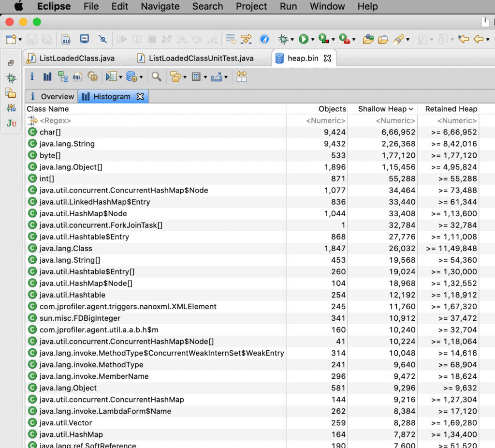Open the Window menu
Image resolution: width=495 pixels, height=448 pixels.
click(x=327, y=6)
